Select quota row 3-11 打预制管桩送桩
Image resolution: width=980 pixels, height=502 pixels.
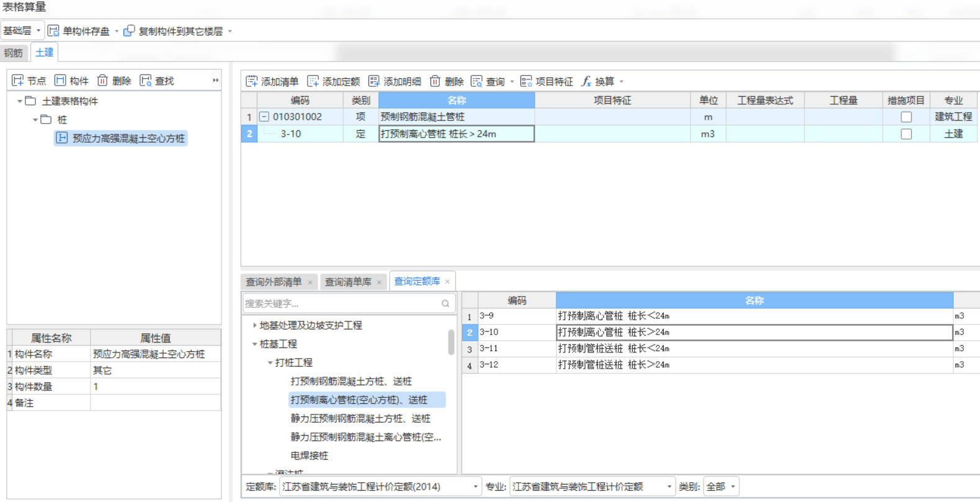720,349
